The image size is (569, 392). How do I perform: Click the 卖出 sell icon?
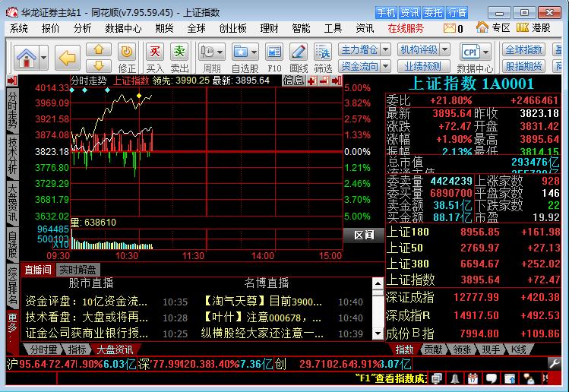click(179, 52)
